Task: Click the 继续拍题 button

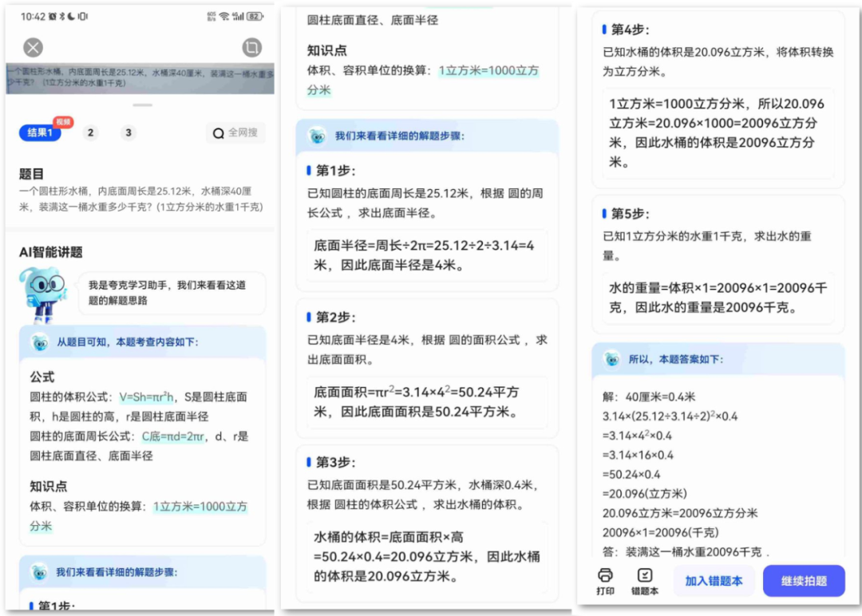Action: [804, 581]
